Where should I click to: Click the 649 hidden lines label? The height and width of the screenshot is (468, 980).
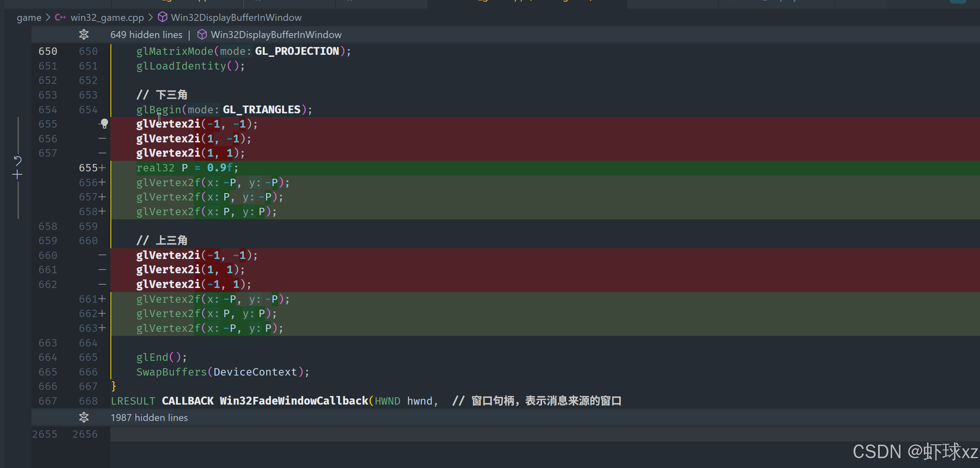click(146, 35)
